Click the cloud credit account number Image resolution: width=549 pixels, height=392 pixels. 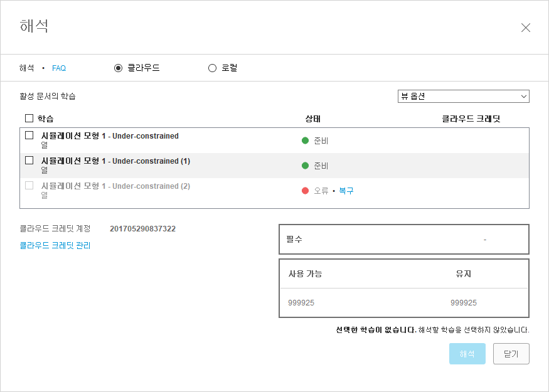[142, 229]
